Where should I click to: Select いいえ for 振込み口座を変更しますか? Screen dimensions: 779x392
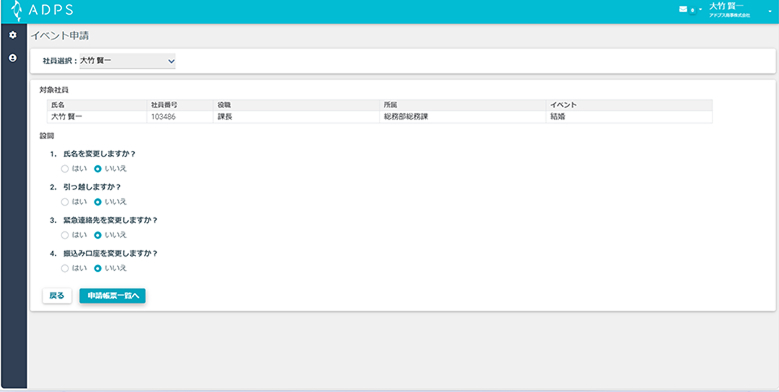(x=98, y=268)
